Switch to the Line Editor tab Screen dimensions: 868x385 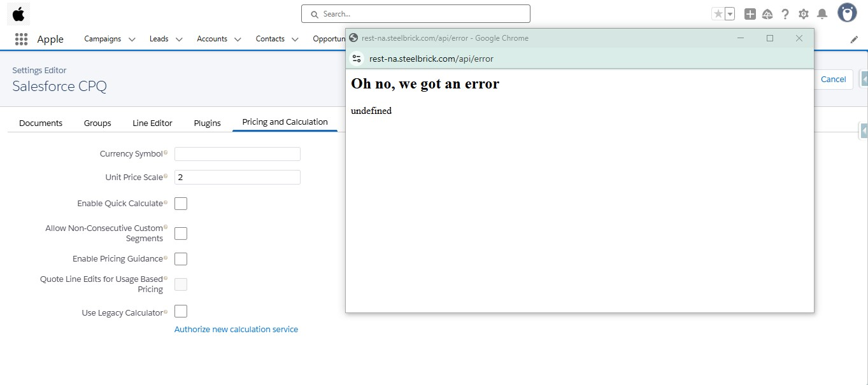152,123
